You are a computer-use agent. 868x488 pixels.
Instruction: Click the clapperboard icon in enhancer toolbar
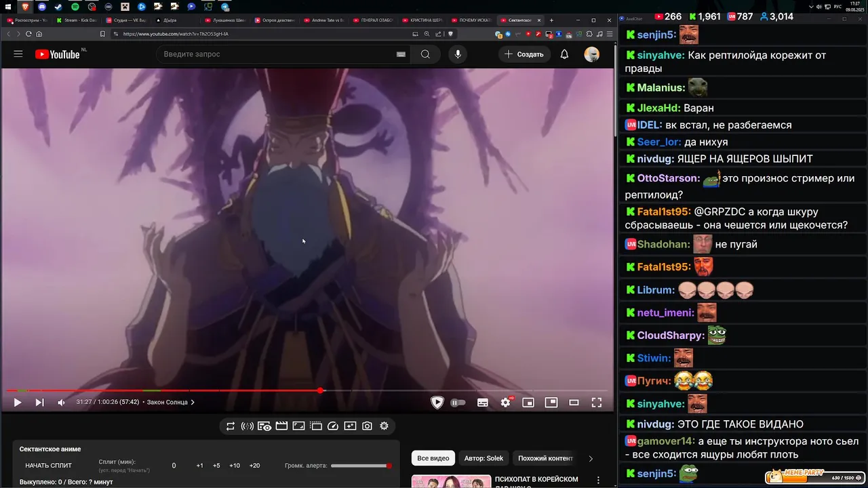281,426
